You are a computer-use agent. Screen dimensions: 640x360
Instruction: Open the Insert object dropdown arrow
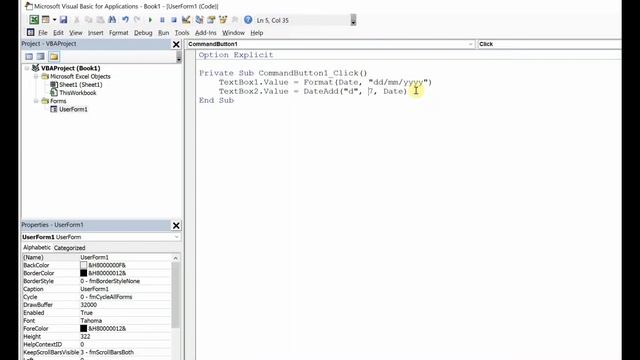pyautogui.click(x=54, y=20)
